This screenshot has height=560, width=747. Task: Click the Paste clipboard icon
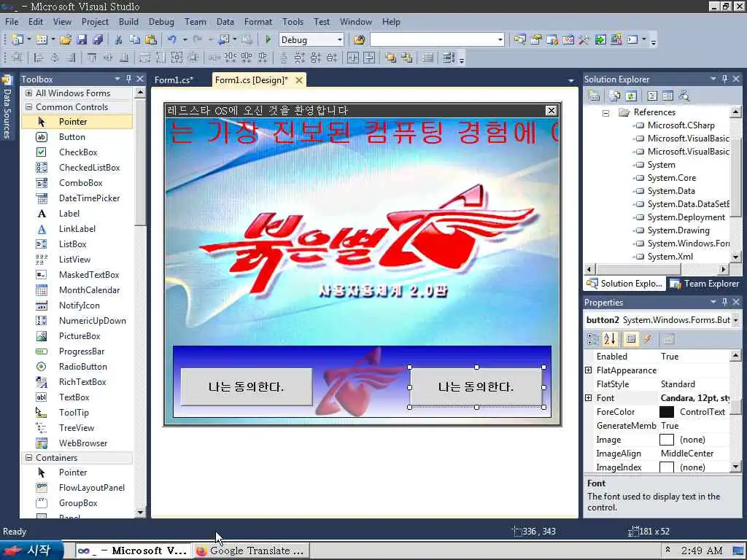pyautogui.click(x=150, y=40)
